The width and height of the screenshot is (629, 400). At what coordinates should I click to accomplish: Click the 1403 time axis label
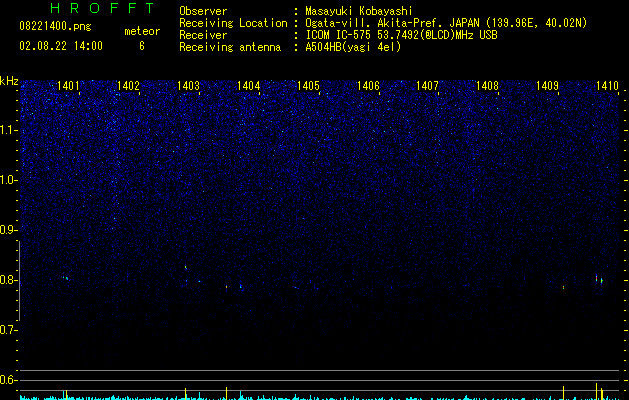[x=188, y=85]
